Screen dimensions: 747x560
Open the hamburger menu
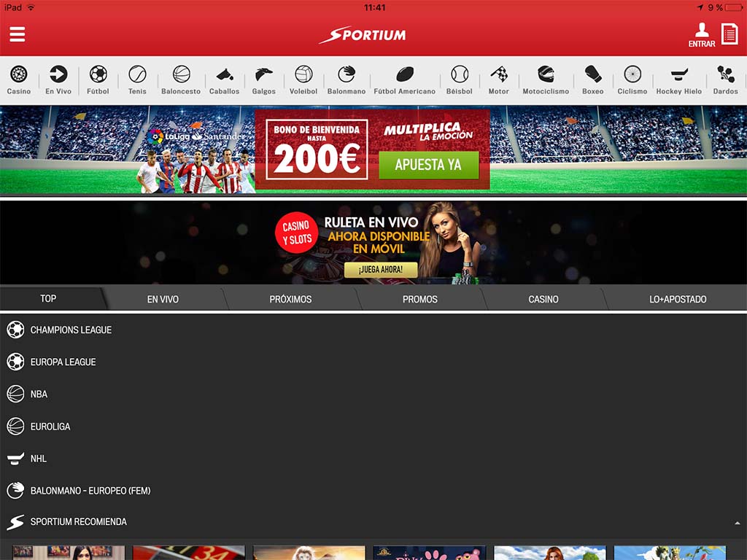point(18,34)
